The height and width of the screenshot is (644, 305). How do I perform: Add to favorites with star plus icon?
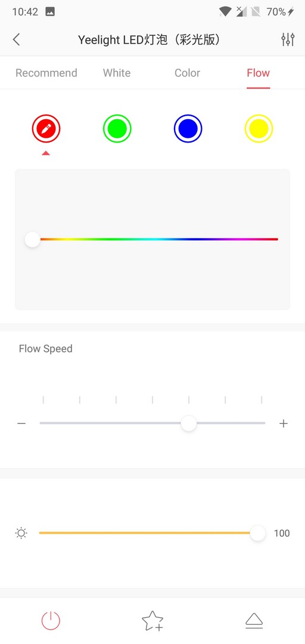click(152, 621)
